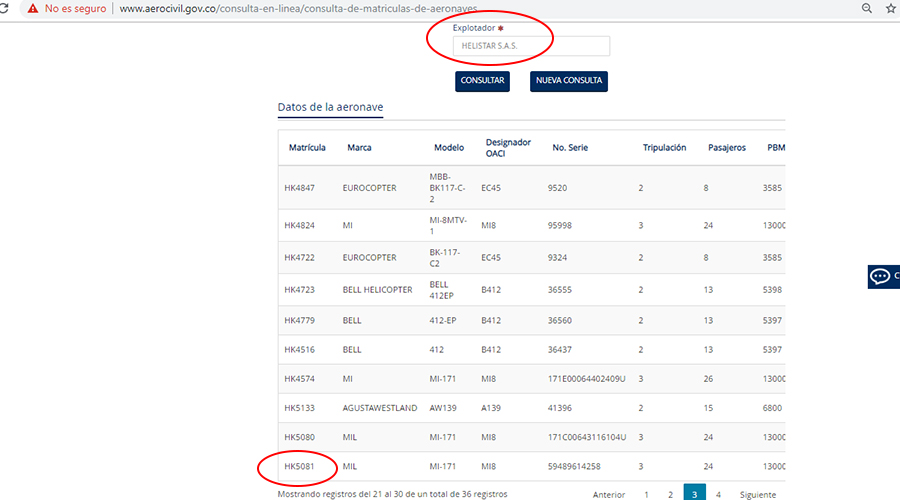Screen dimensions: 900x500
Task: Sort by the Matrícula column header
Action: point(307,148)
